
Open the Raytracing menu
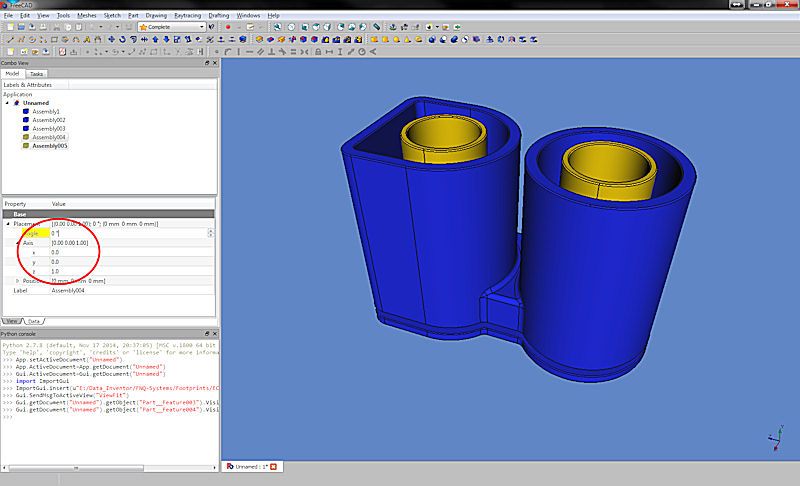pos(188,15)
